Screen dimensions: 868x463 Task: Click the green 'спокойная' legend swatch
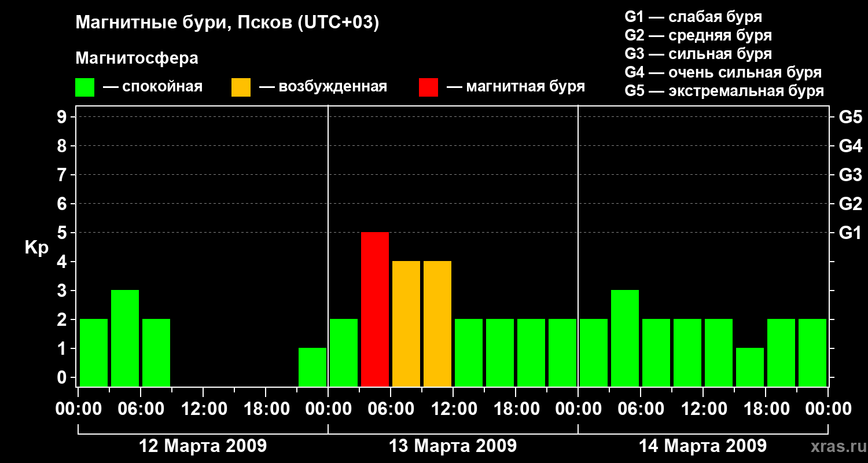point(84,87)
